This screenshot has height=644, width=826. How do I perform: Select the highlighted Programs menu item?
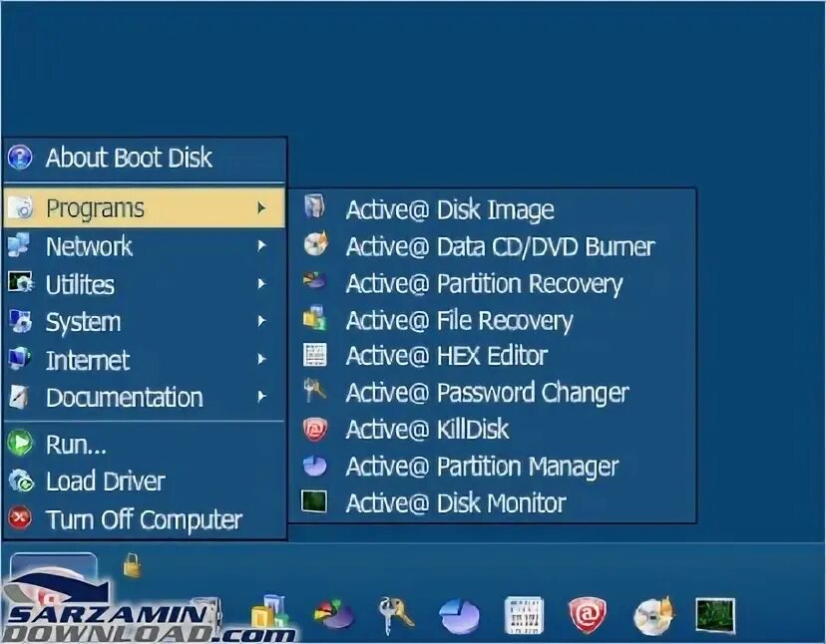click(145, 208)
